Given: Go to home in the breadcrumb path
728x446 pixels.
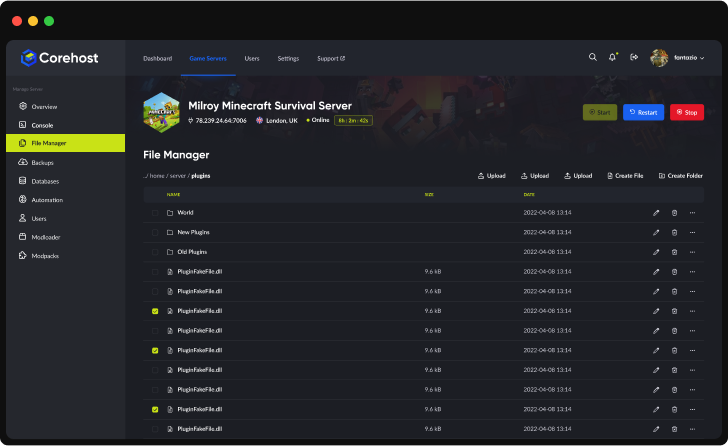Looking at the screenshot, I should click(157, 176).
